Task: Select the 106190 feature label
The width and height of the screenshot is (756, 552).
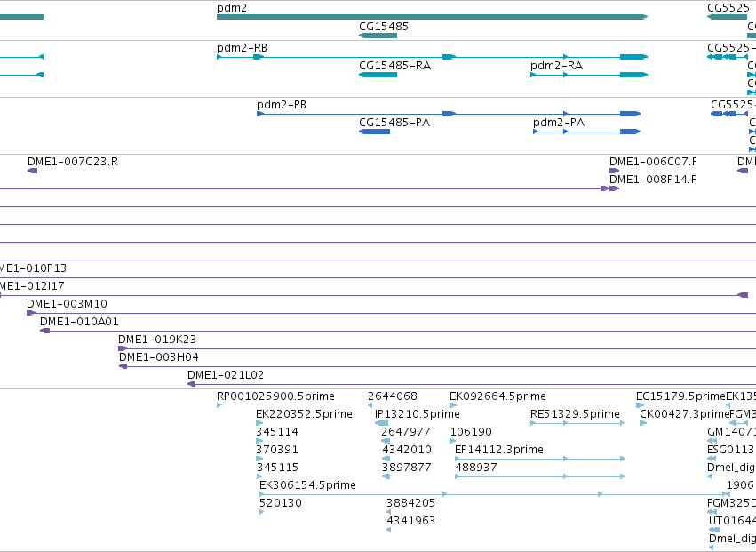Action: 471,432
